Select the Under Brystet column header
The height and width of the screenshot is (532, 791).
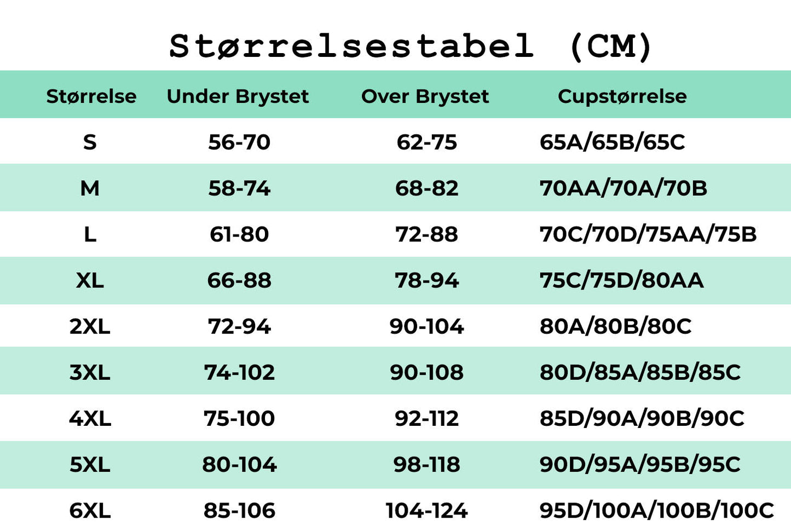click(x=238, y=96)
